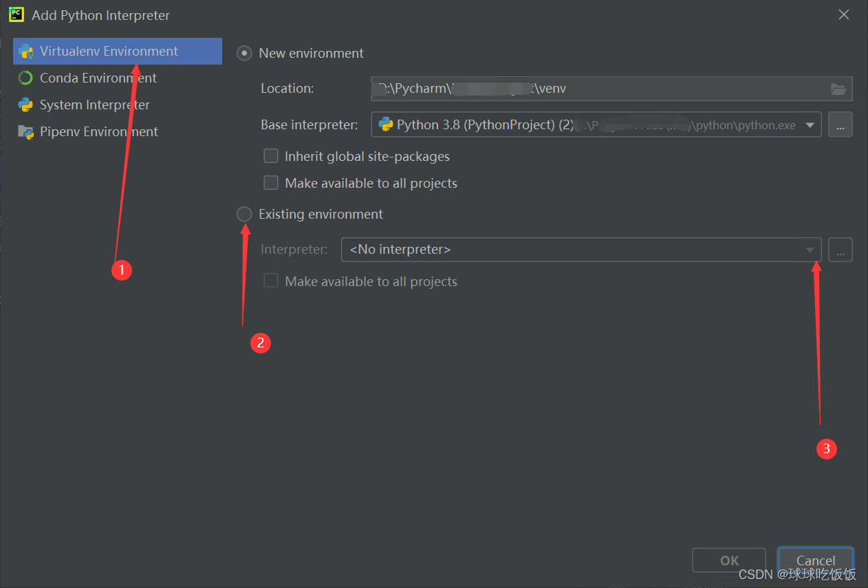
Task: Select Virtualenv Environment in sidebar
Action: coord(118,52)
